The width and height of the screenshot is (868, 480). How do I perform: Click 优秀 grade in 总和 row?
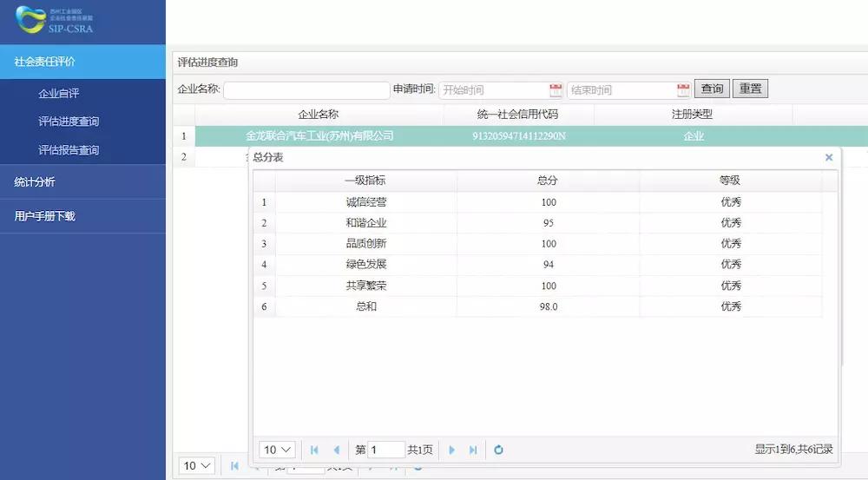tap(731, 306)
